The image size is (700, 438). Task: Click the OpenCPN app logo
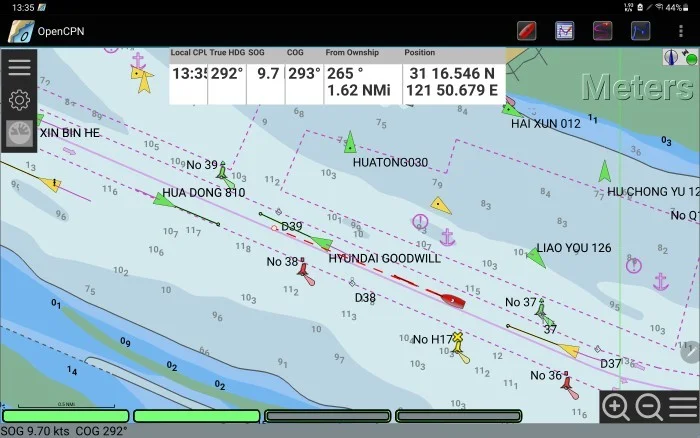tap(20, 30)
